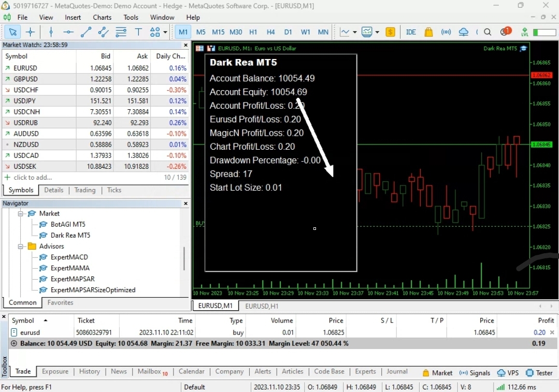This screenshot has height=392, width=559.
Task: Click the dollar New Order icon
Action: (391, 32)
